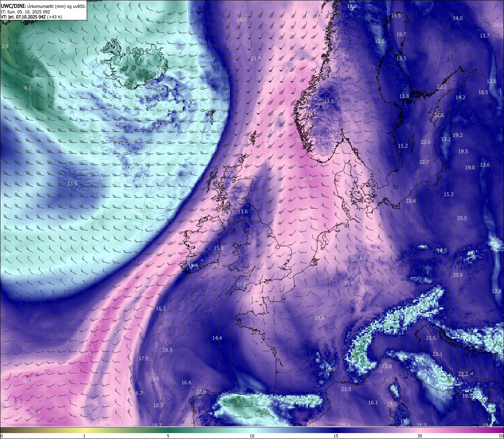Click the color scale label "30"

[420, 436]
